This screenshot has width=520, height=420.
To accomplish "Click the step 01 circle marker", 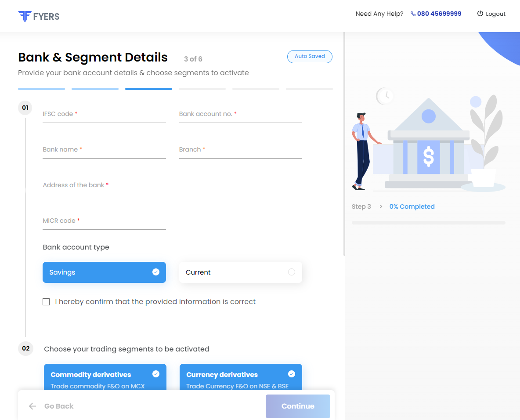I will [x=25, y=108].
